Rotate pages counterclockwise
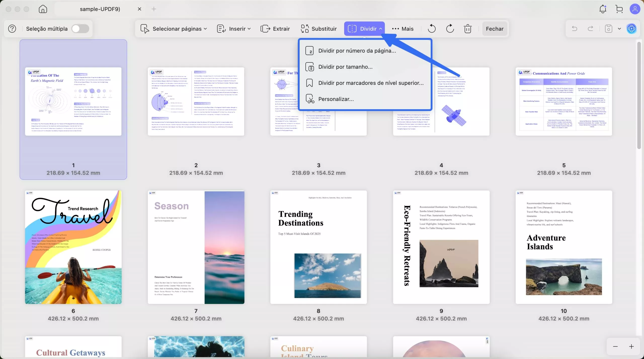This screenshot has height=359, width=644. (x=432, y=29)
